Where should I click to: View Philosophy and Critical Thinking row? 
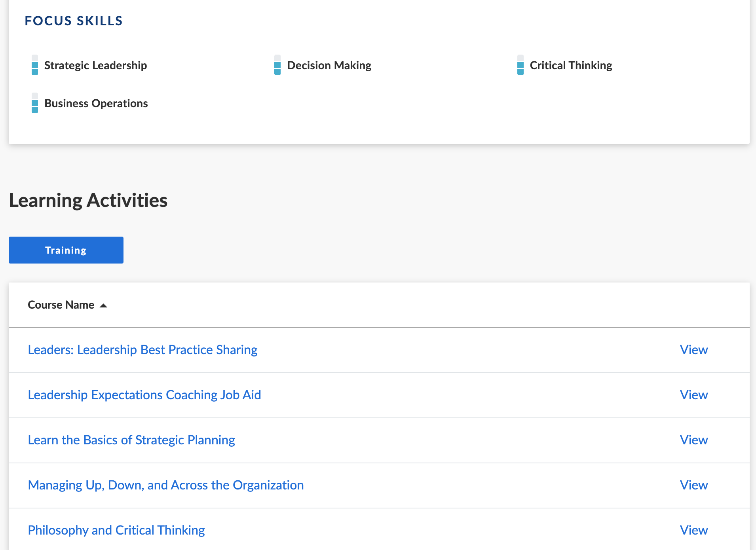pyautogui.click(x=694, y=530)
